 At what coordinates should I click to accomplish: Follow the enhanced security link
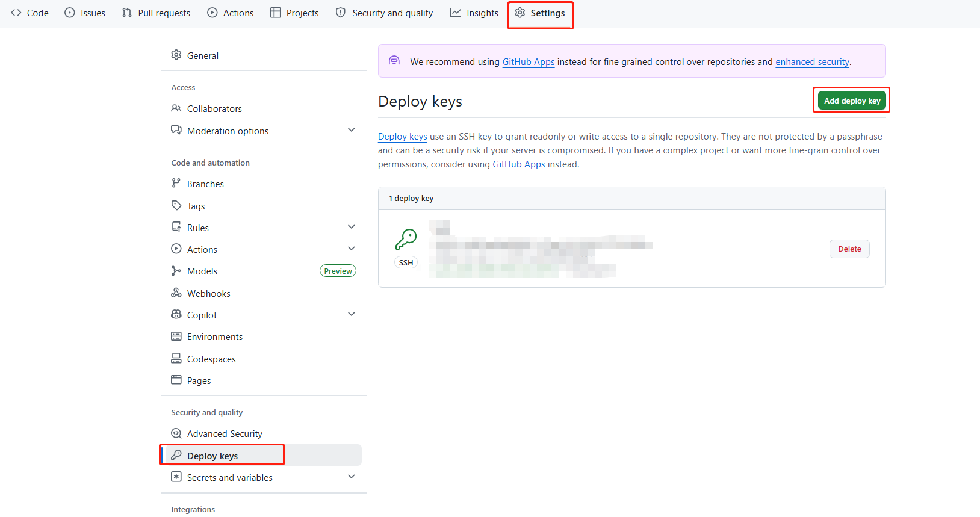812,62
